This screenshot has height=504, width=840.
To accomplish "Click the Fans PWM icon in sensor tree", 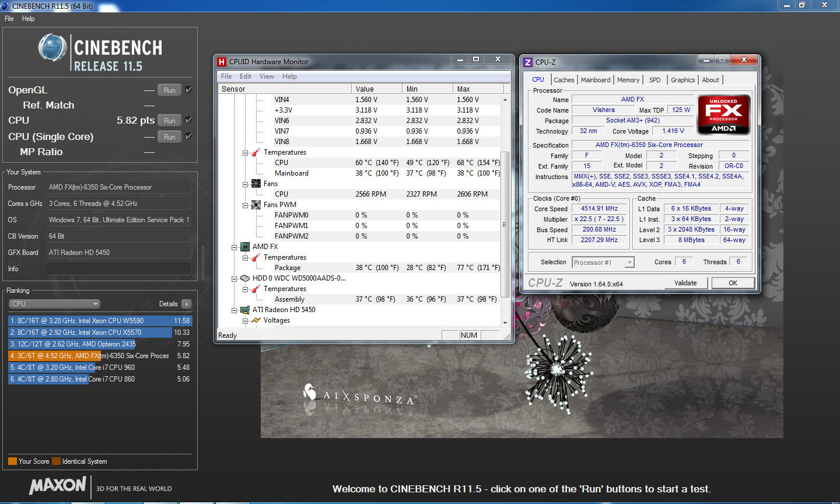I will click(x=256, y=205).
